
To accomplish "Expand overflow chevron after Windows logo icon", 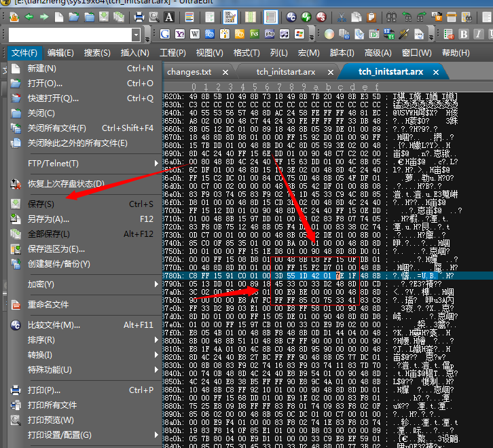I will [x=312, y=37].
